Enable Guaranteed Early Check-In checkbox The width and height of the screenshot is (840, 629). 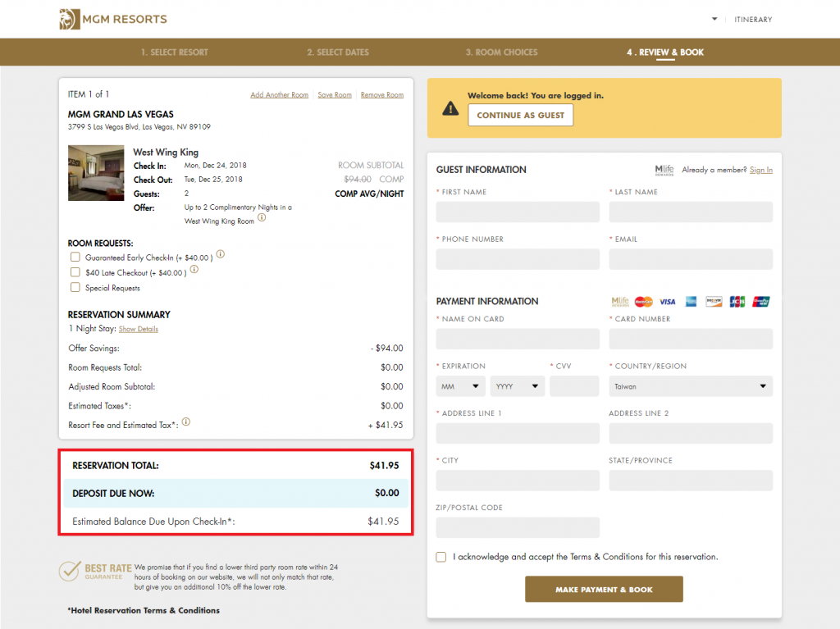click(x=75, y=258)
